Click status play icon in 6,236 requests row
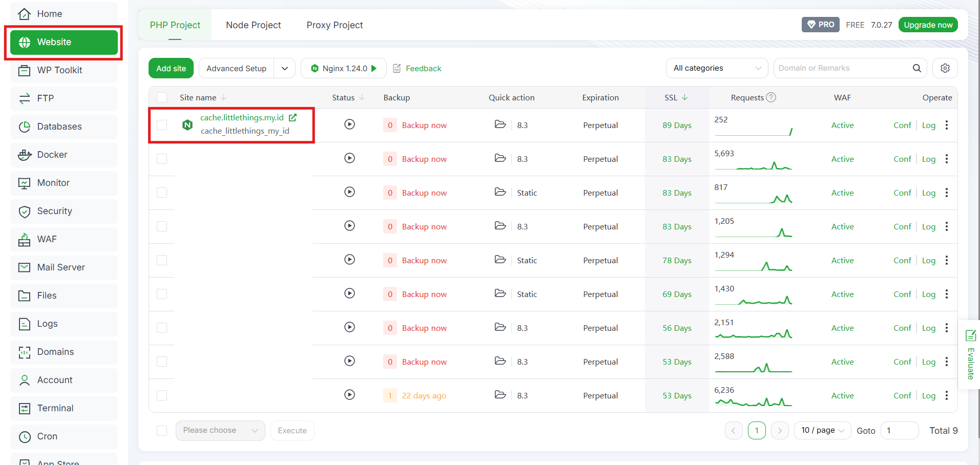The width and height of the screenshot is (980, 465). (349, 395)
